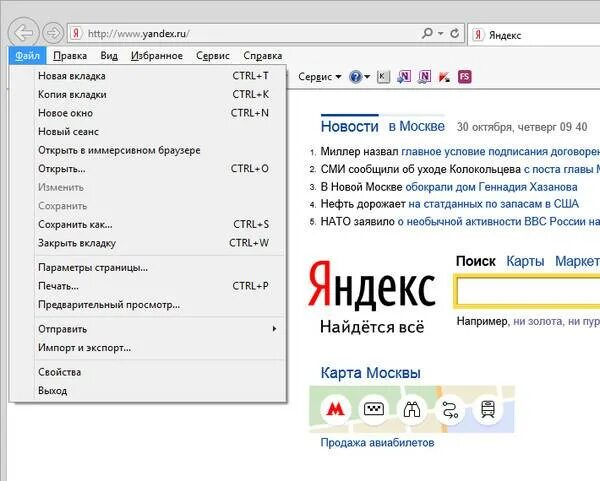Click the browser Back arrow button

click(x=23, y=33)
